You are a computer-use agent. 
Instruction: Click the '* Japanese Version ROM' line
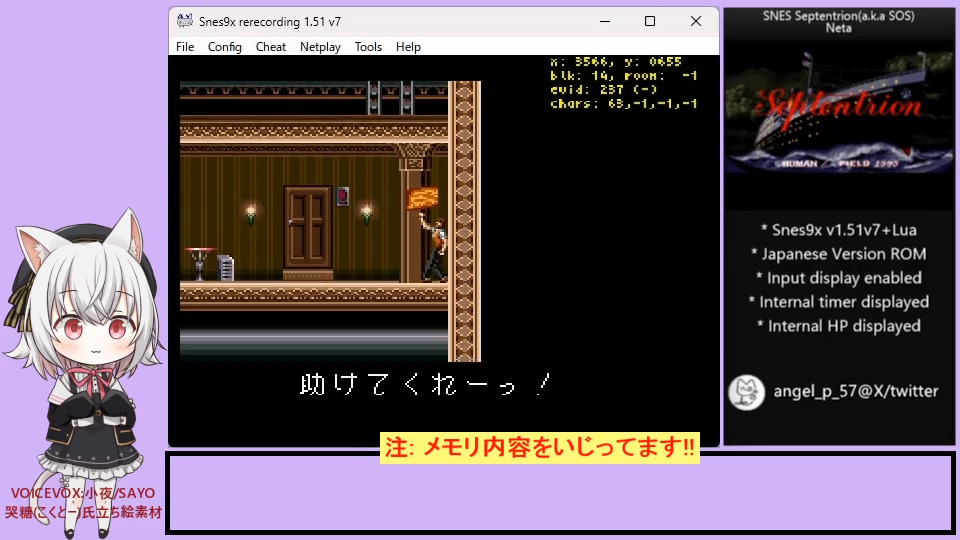click(839, 254)
